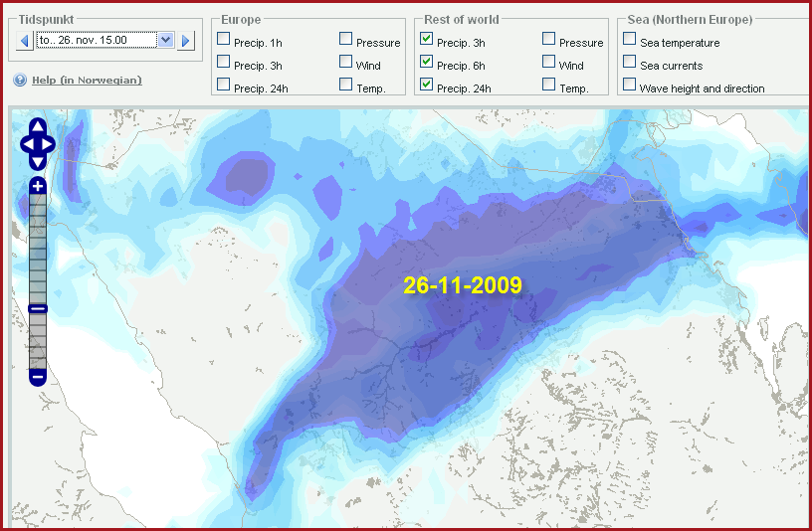Enable Wave height and direction checkbox
Viewport: 812px width, 531px height.
(629, 84)
